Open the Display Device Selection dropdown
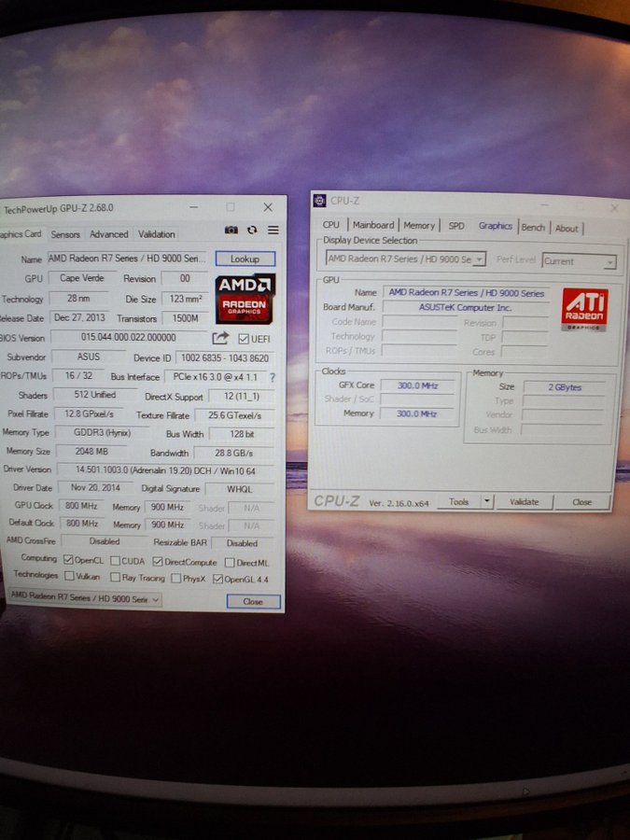630x840 pixels. click(405, 259)
